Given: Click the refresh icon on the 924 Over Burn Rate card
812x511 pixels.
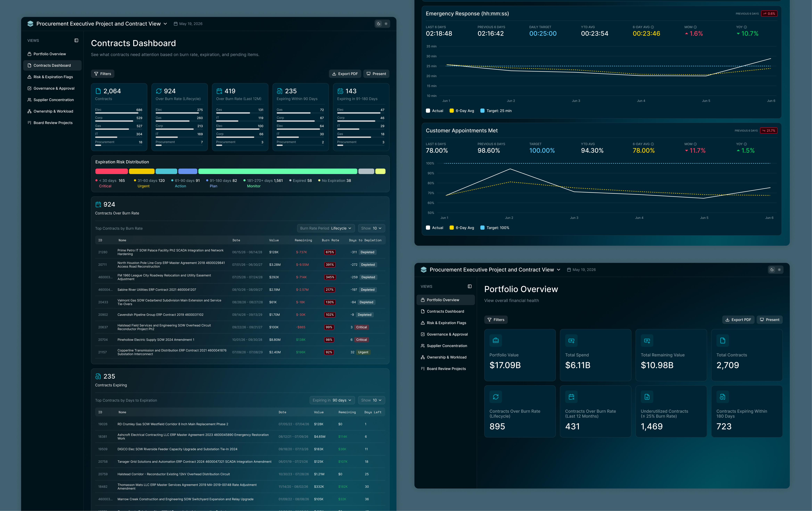Looking at the screenshot, I should click(158, 91).
